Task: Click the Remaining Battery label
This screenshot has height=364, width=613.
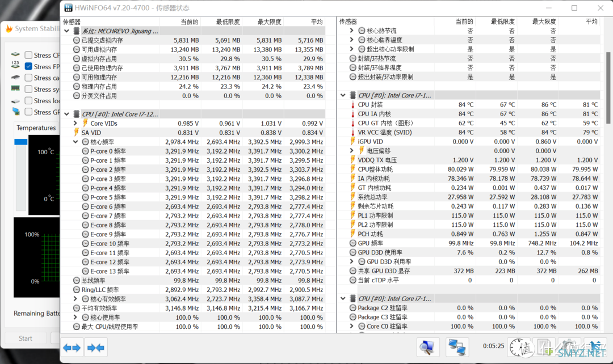Action: pyautogui.click(x=37, y=313)
